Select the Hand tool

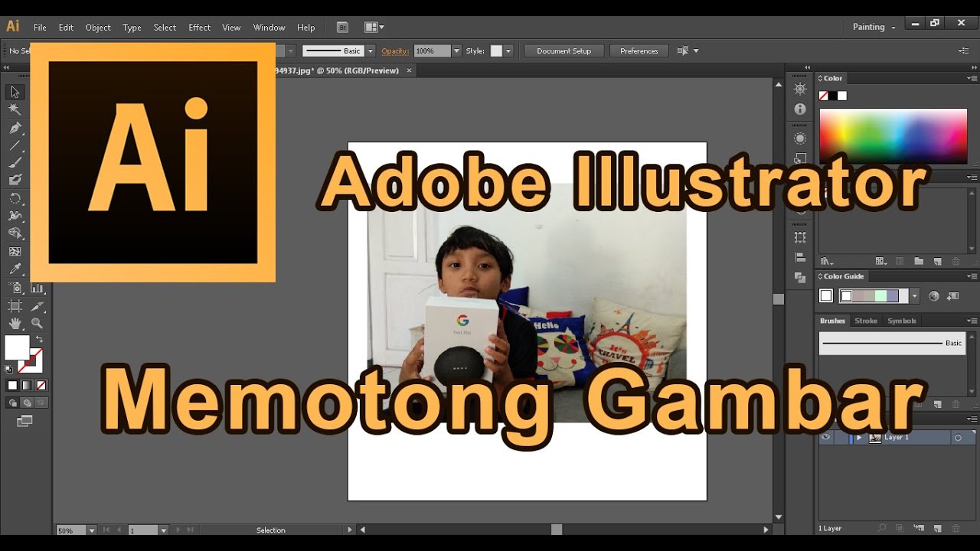point(15,324)
